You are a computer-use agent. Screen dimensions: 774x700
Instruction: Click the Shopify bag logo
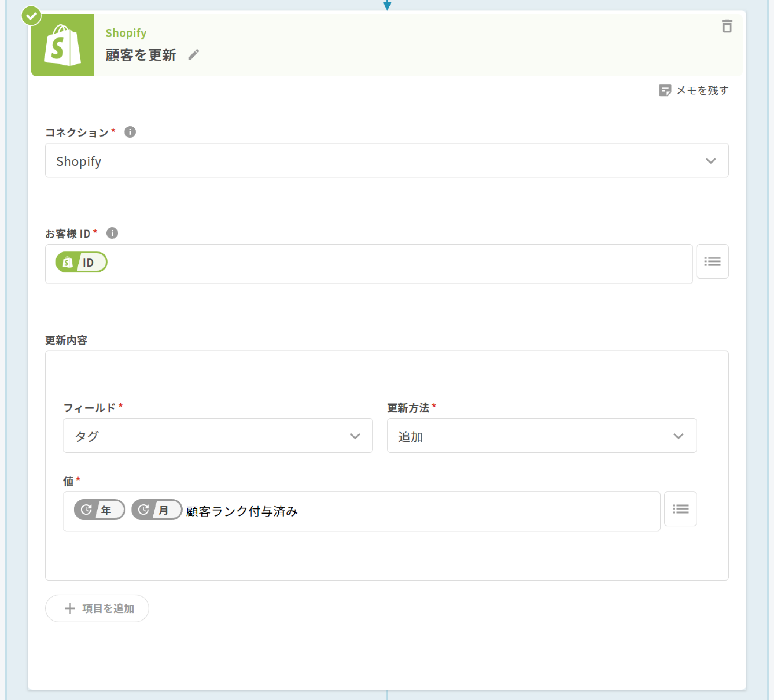click(x=63, y=45)
